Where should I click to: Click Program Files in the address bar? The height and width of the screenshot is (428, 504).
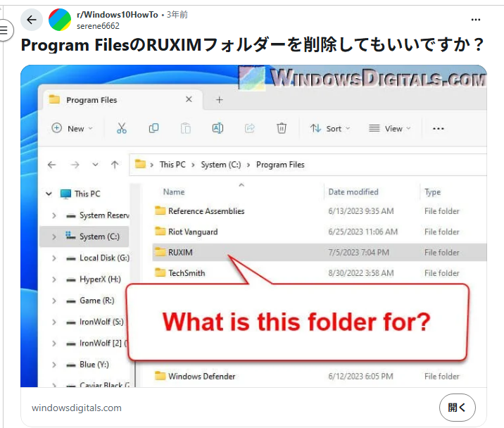(x=280, y=165)
